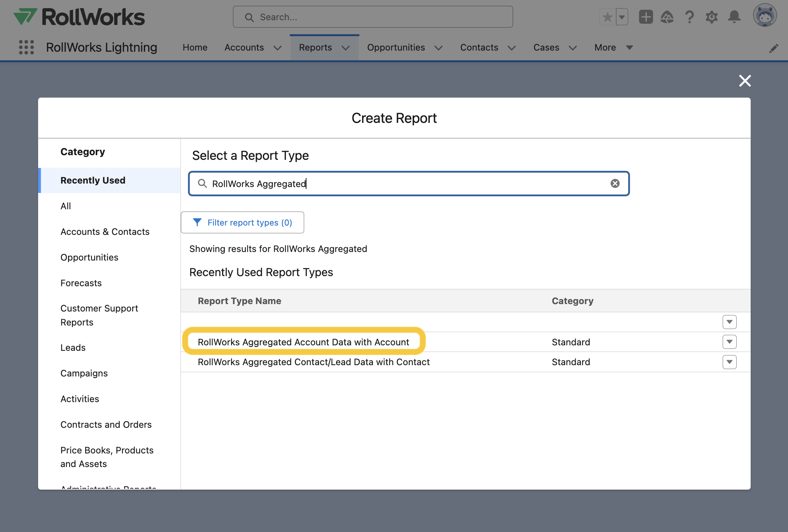Open the App Launcher dots grid

(x=26, y=47)
